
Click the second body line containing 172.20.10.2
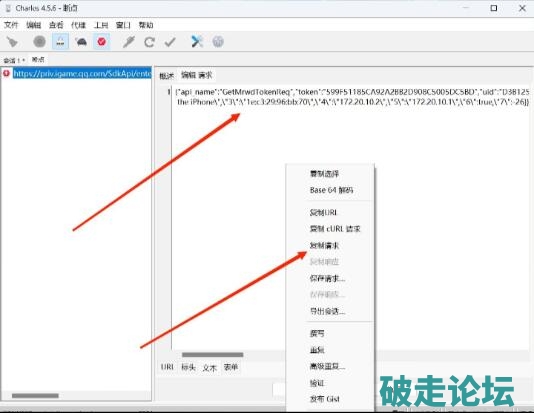click(353, 101)
